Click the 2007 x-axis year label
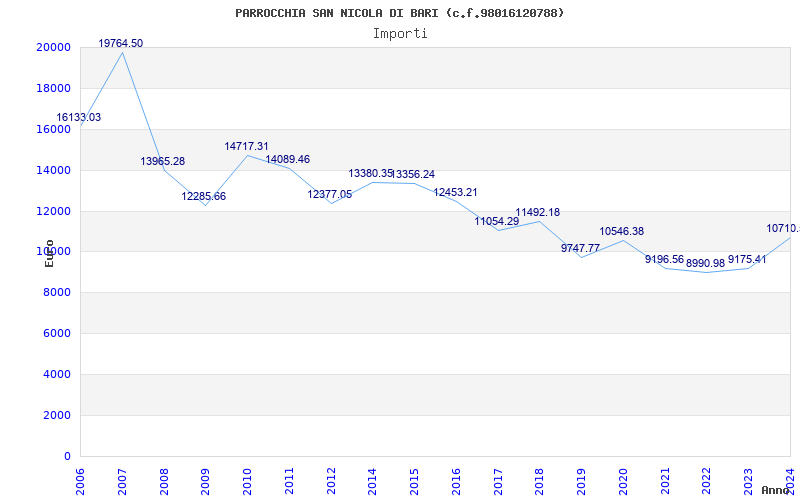The width and height of the screenshot is (800, 500). [122, 481]
